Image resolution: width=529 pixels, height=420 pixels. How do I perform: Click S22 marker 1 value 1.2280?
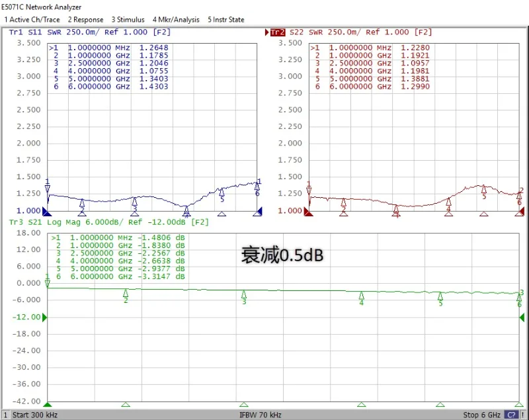coord(415,48)
